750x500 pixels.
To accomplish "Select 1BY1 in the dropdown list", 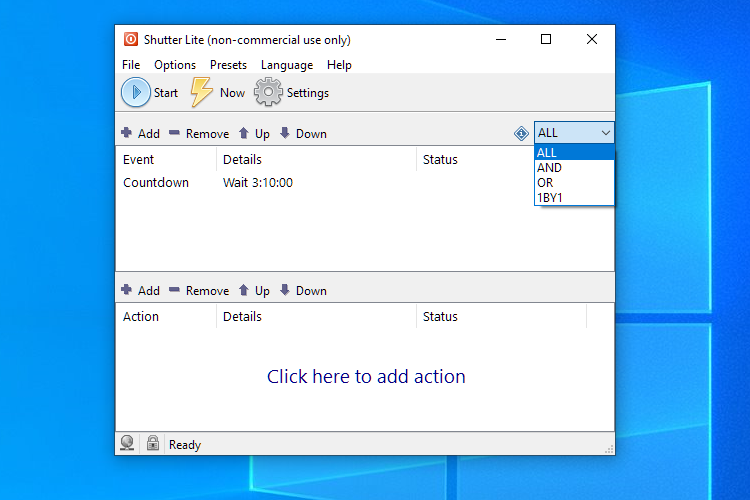I will [x=574, y=197].
